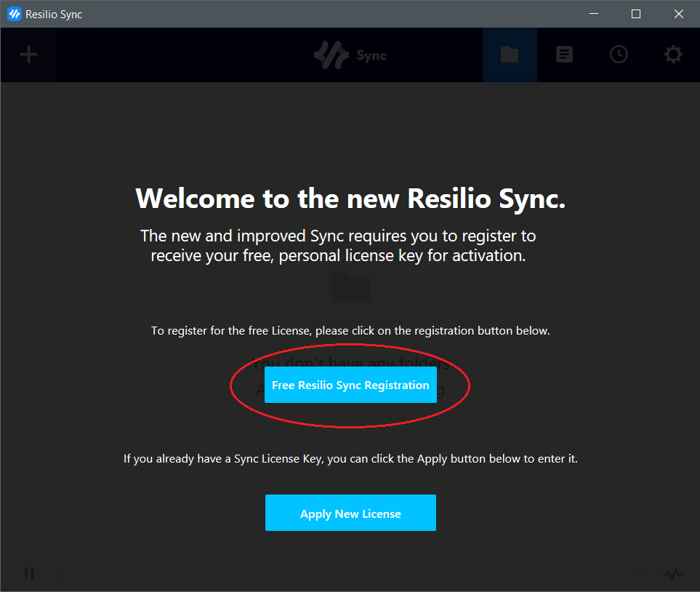Click the 'Welcome to the new Resilio Sync.' heading
Image resolution: width=700 pixels, height=592 pixels.
pos(350,199)
